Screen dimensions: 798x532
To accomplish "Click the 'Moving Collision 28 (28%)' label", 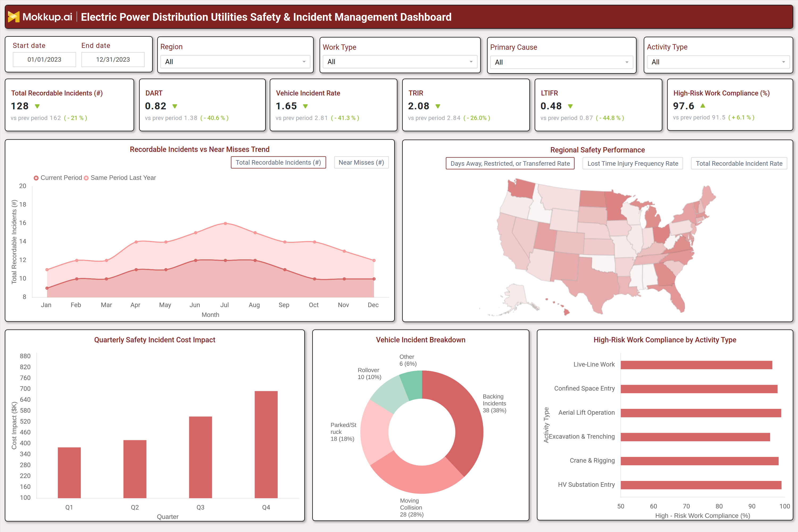I will pos(412,508).
